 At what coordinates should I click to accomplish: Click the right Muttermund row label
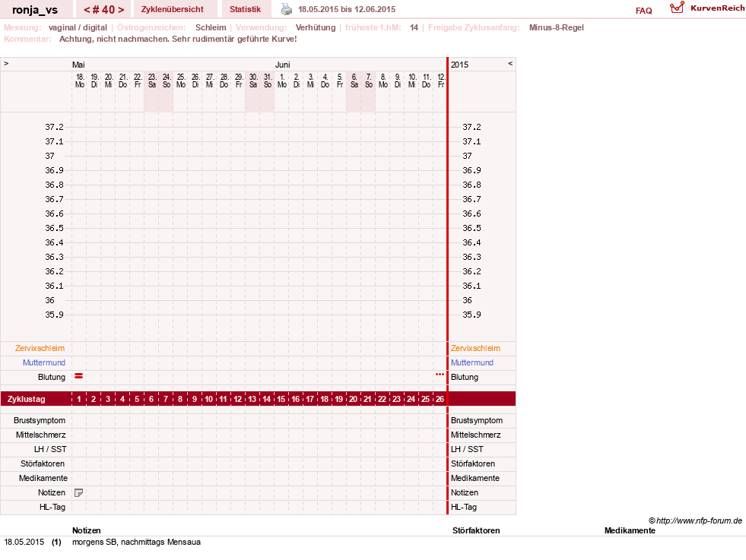pyautogui.click(x=472, y=362)
